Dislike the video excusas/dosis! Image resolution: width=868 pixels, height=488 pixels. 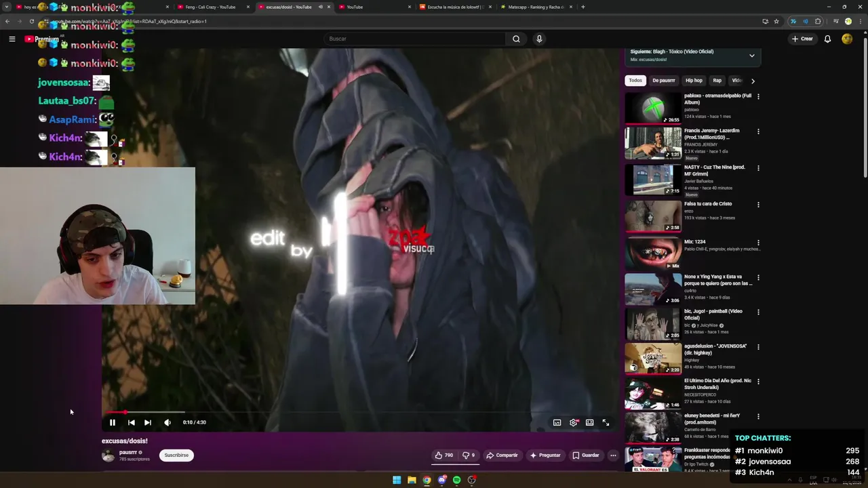point(469,455)
